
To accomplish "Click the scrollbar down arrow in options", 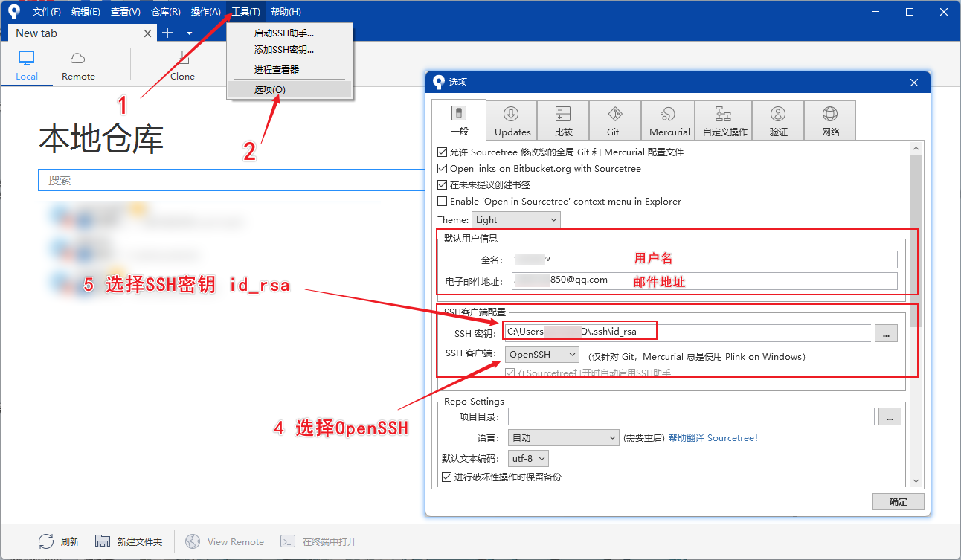I will pos(916,481).
